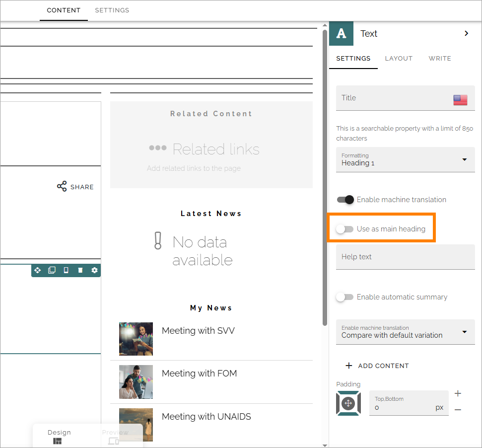This screenshot has height=448, width=482.
Task: Switch to Design mode button
Action: [x=59, y=437]
